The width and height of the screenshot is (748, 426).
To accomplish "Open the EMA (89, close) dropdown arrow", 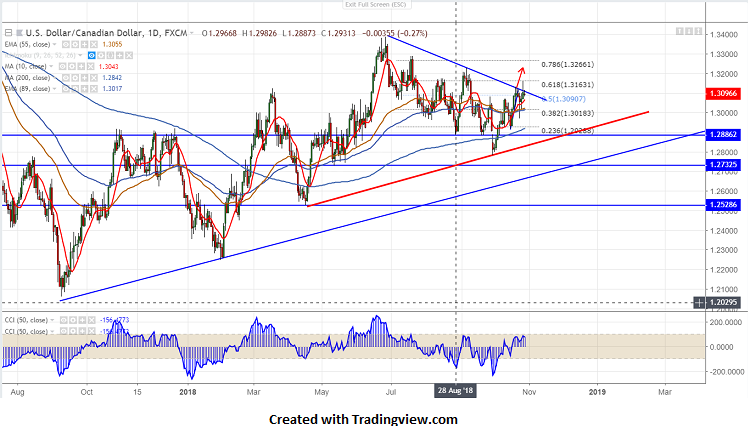I will [54, 89].
